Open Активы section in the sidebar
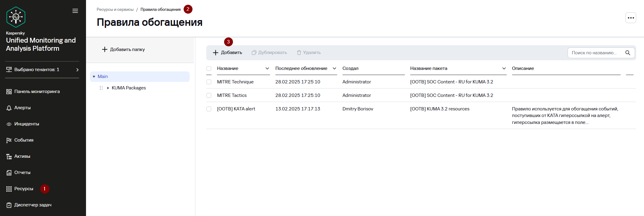Viewport: 644px width, 216px height. click(x=22, y=156)
